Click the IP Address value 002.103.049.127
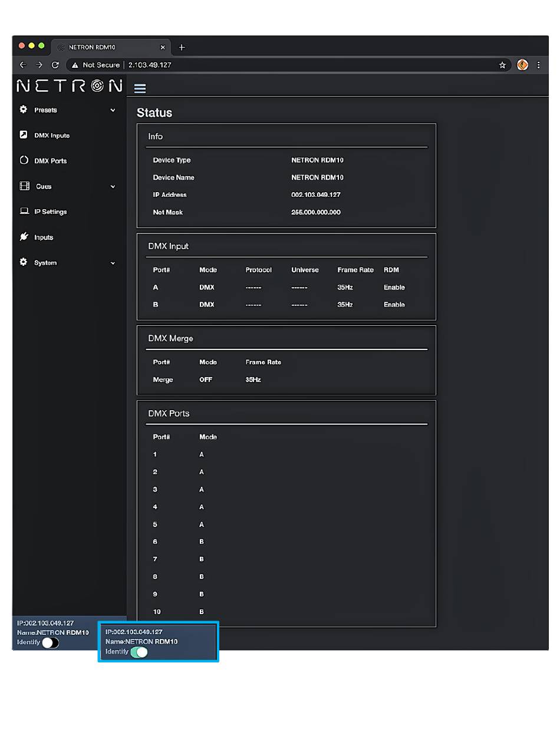Image resolution: width=560 pixels, height=752 pixels. pyautogui.click(x=316, y=194)
